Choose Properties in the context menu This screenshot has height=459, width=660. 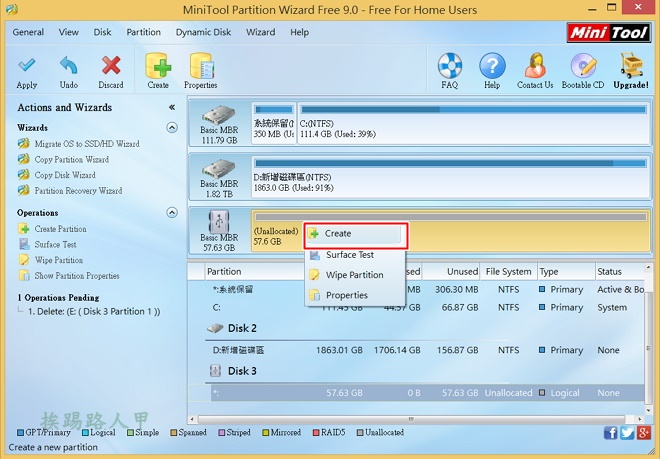click(x=355, y=295)
